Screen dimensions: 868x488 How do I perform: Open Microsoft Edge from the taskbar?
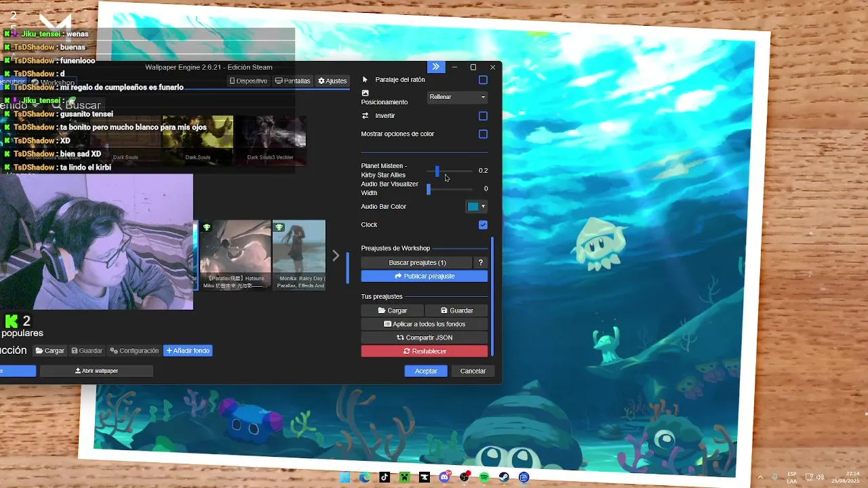point(365,477)
